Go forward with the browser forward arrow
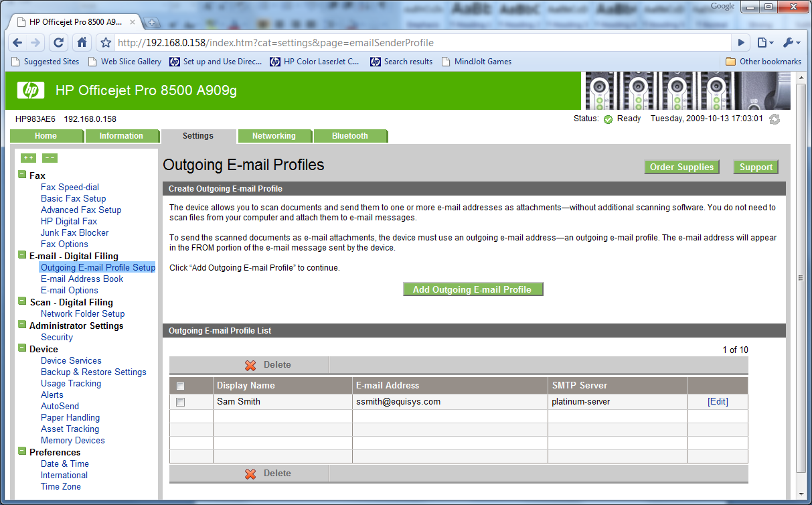This screenshot has width=812, height=505. (36, 42)
